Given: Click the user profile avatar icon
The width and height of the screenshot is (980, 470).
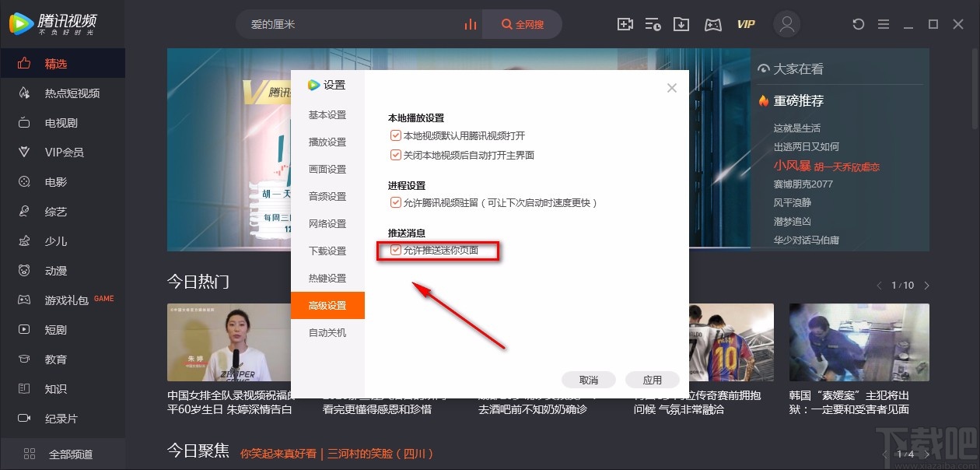Looking at the screenshot, I should pyautogui.click(x=786, y=24).
